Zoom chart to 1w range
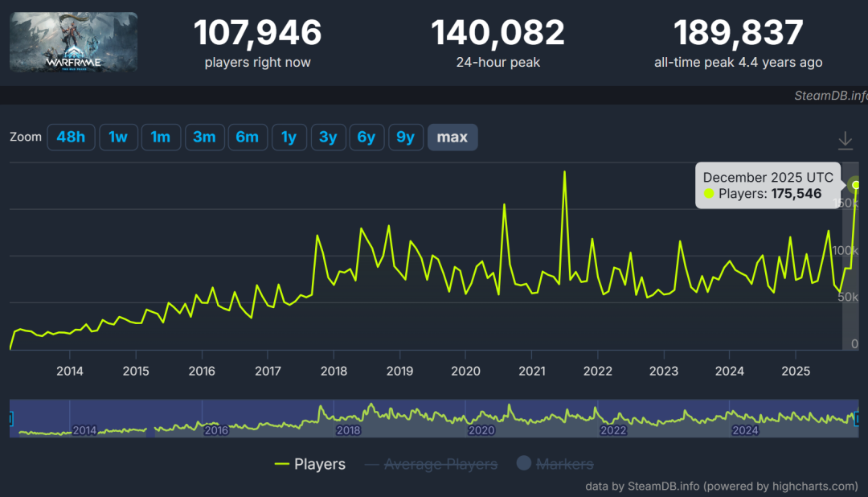This screenshot has width=868, height=497. pos(118,138)
